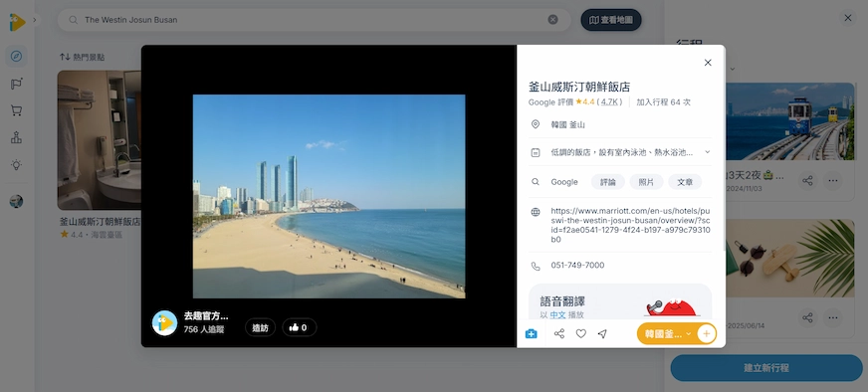Open more options for the palm leaf trip card
The height and width of the screenshot is (392, 868).
(832, 317)
